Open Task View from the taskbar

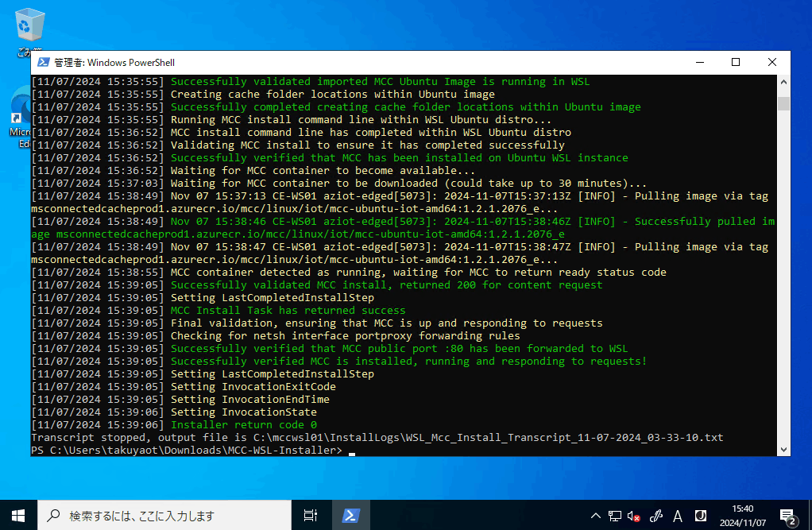(311, 516)
